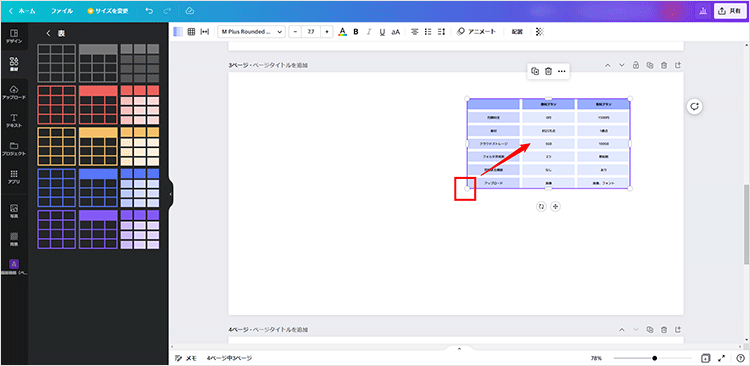Open more options for selected table
Screen dimensions: 750x366
562,71
